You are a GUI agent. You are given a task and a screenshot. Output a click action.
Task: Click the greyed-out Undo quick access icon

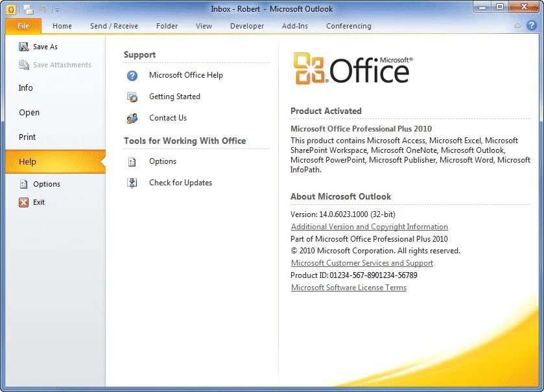click(x=43, y=9)
